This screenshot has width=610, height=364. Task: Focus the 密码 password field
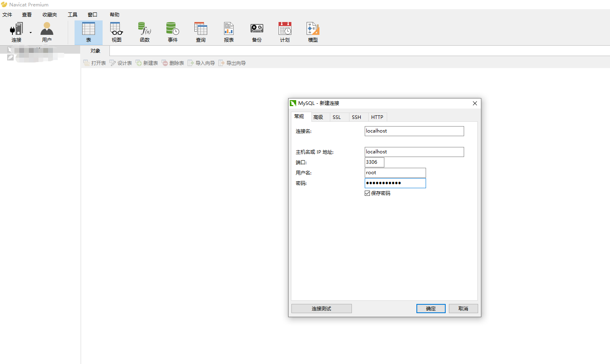point(395,183)
